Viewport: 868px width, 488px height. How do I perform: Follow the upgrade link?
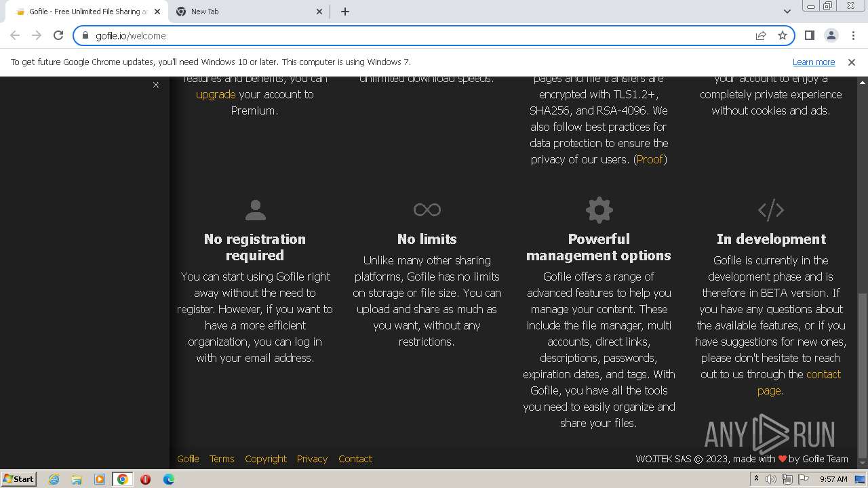click(216, 94)
